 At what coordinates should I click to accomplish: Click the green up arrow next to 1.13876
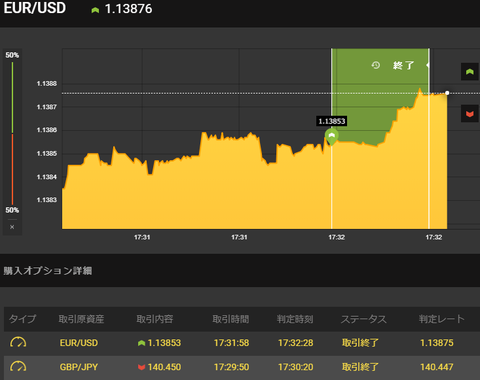95,10
